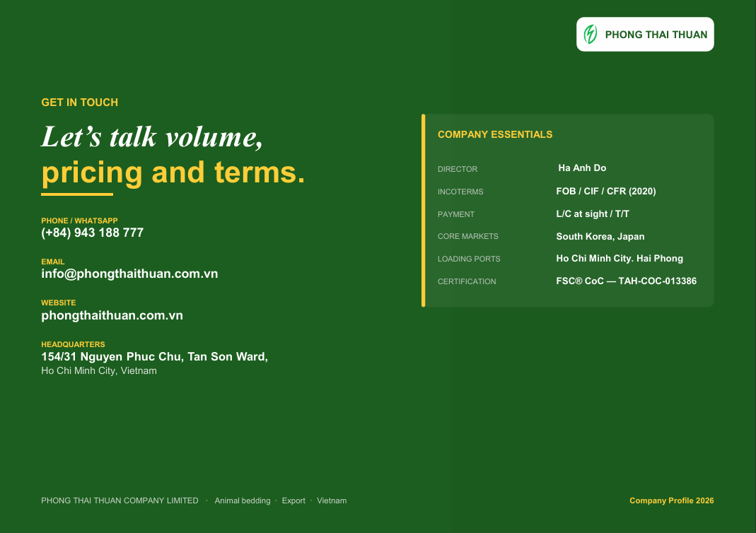Click the Company Profile 2026 footer text
The image size is (756, 533).
click(672, 500)
